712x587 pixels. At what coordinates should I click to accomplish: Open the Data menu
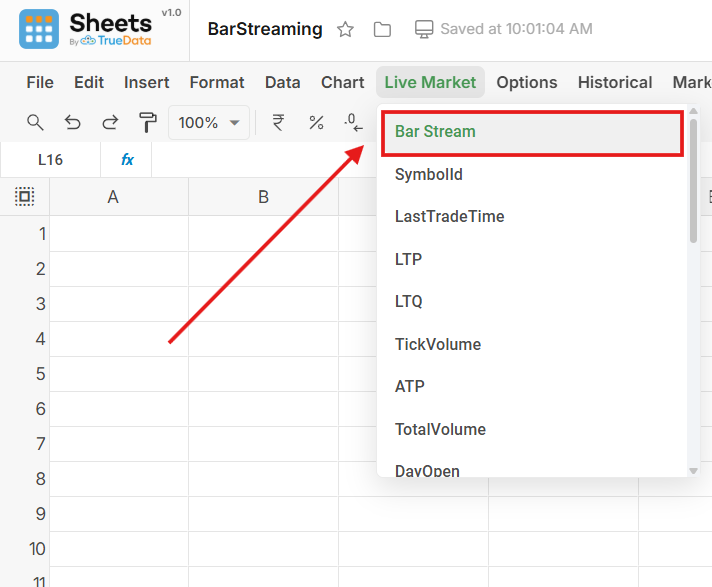(x=282, y=82)
